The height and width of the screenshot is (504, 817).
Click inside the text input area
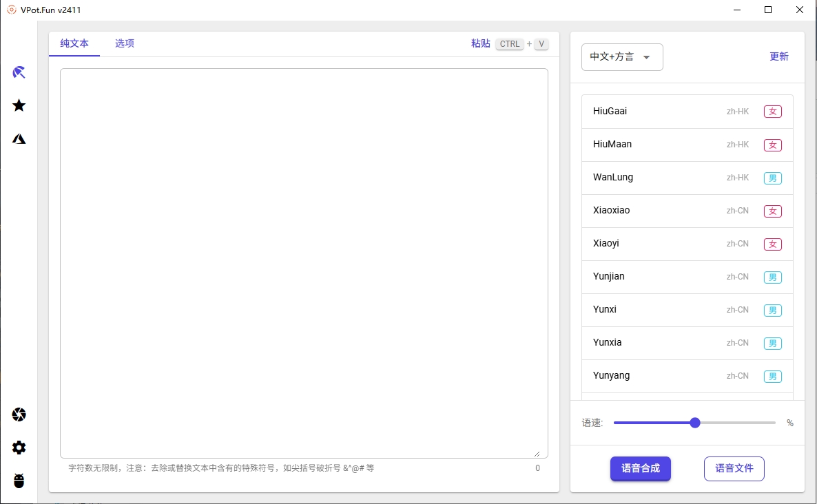[x=303, y=262]
